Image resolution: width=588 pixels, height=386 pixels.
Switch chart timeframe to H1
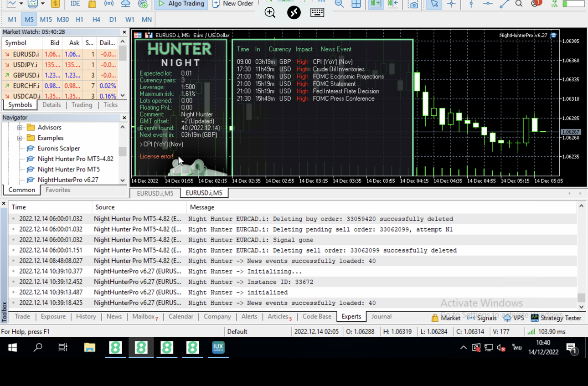click(x=79, y=20)
